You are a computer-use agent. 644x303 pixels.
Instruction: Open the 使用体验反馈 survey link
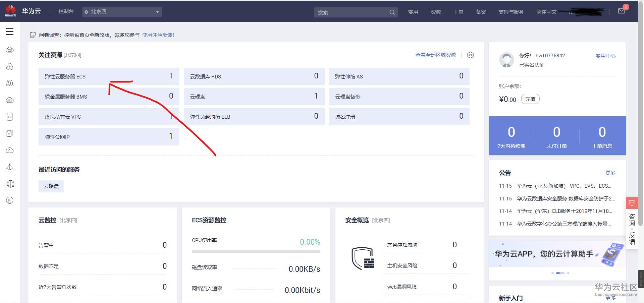pos(158,35)
